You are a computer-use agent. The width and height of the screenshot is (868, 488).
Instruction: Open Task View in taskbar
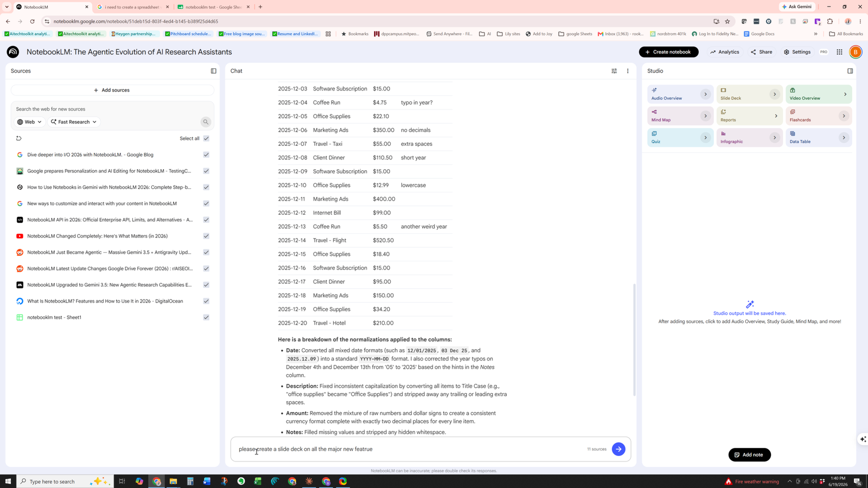[x=122, y=481]
